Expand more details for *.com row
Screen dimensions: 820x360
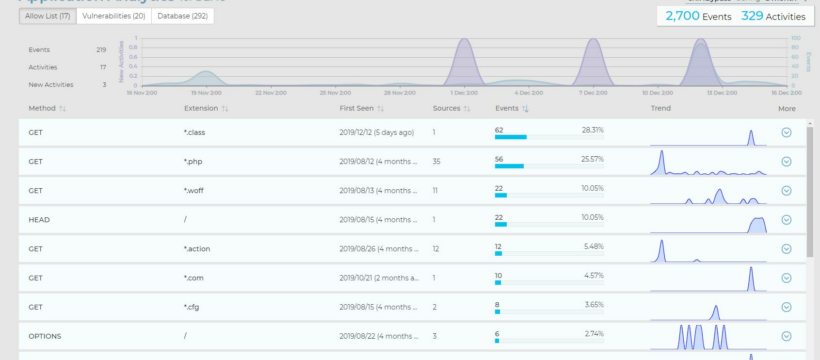[786, 278]
